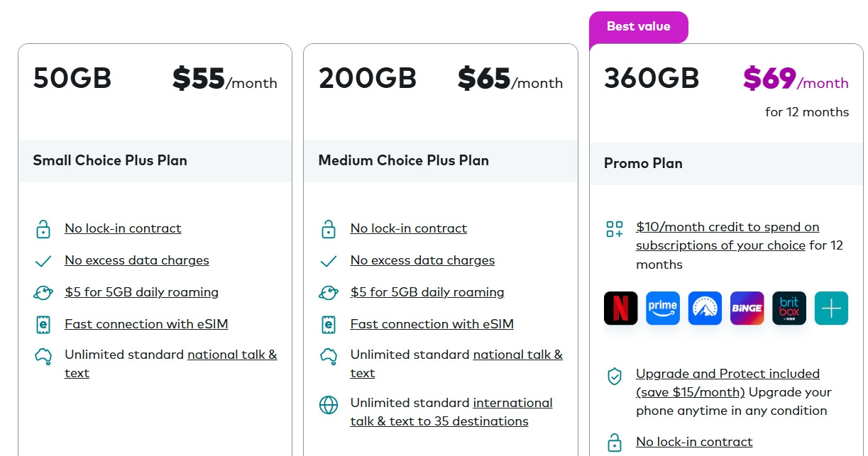Click the subscriptions grid icon in Promo plan

click(614, 228)
